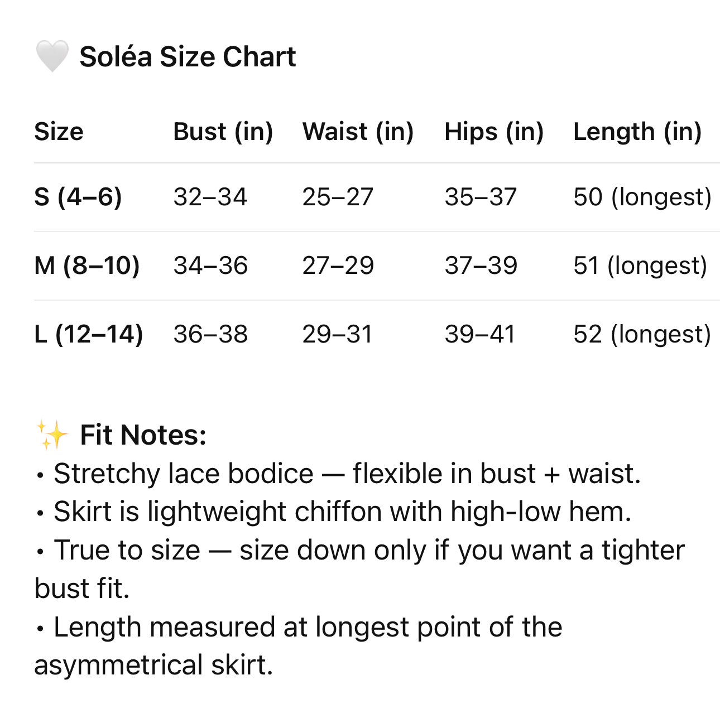Click the 32–34 bust measurement cell

click(210, 197)
